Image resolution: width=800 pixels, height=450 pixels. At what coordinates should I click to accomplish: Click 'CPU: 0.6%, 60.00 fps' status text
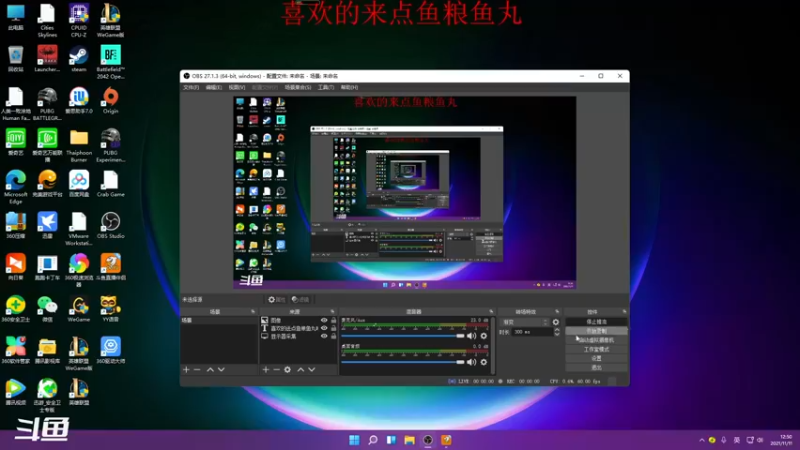coord(575,381)
